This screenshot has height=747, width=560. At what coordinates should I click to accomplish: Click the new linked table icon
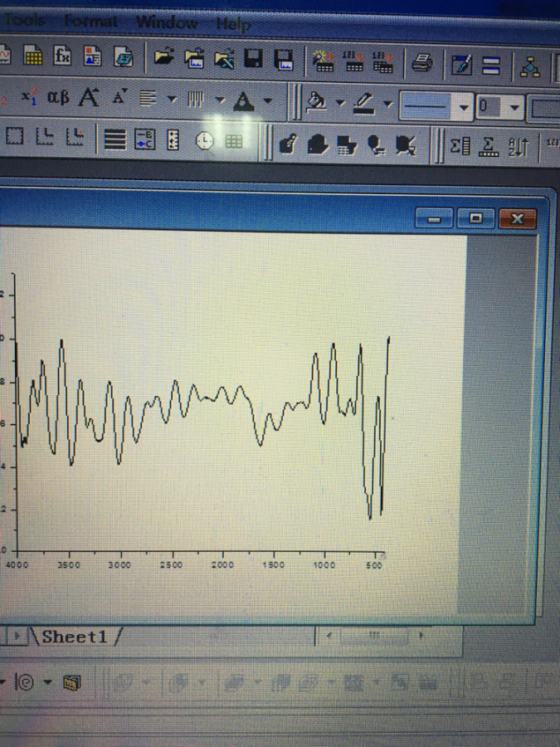click(234, 141)
